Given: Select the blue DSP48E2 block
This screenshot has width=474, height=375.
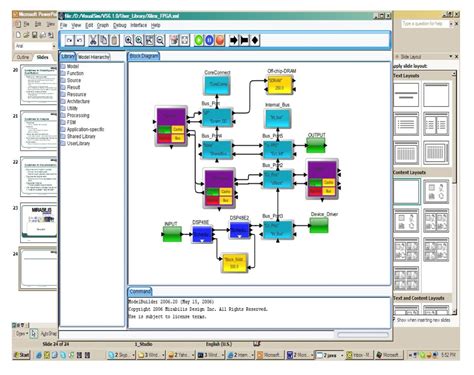Looking at the screenshot, I should click(240, 230).
